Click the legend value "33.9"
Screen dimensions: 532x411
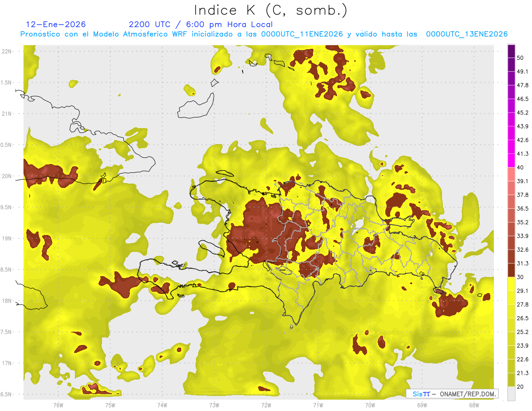[523, 236]
